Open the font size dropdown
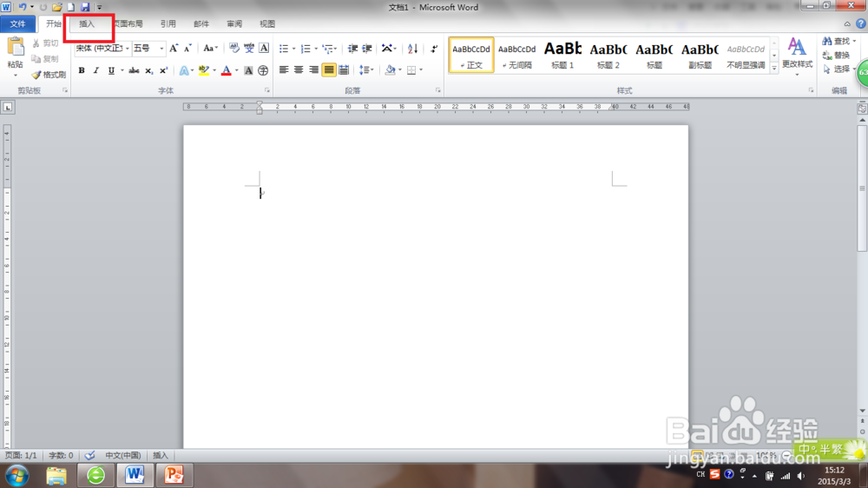Image resolution: width=868 pixels, height=488 pixels. pyautogui.click(x=161, y=49)
